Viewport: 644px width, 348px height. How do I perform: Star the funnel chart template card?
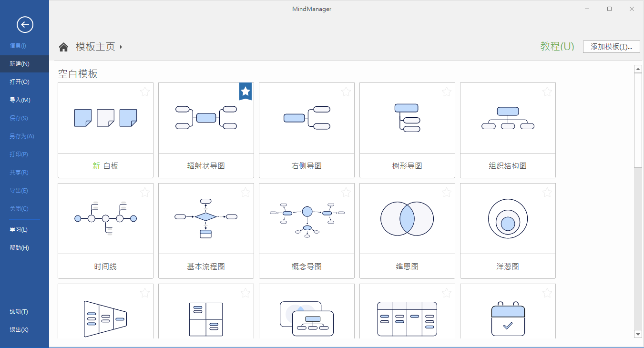pyautogui.click(x=145, y=293)
